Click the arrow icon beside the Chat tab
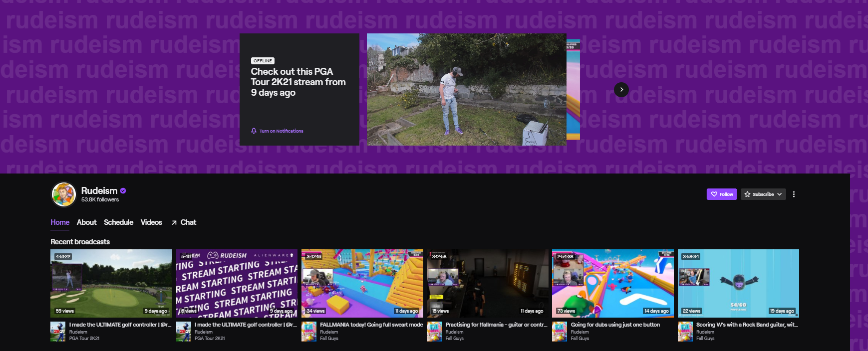The height and width of the screenshot is (351, 868). 174,222
